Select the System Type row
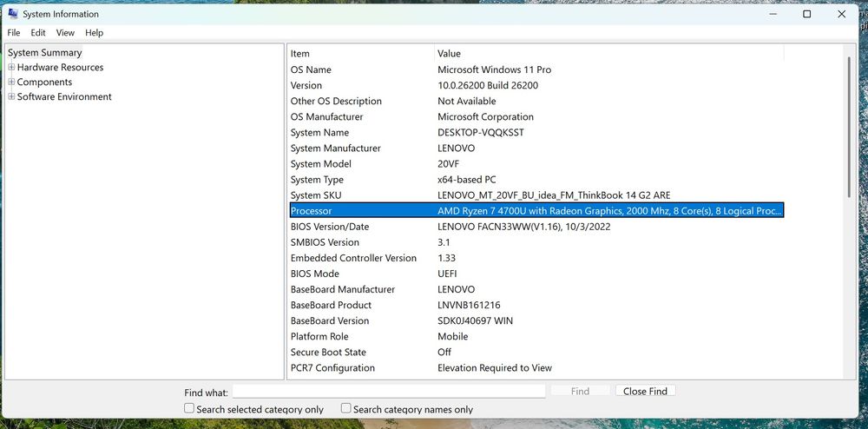The image size is (868, 429). pos(536,180)
